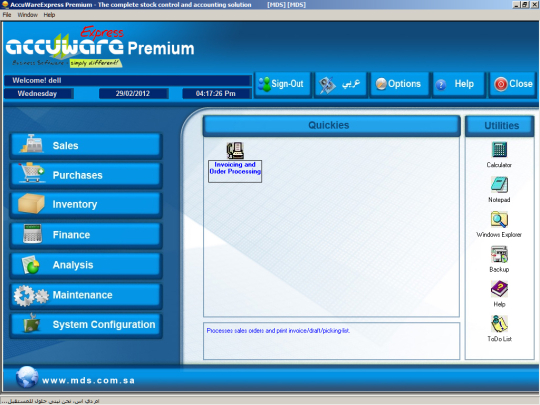The image size is (540, 405).
Task: Open the Help menu in the menu bar
Action: click(49, 15)
